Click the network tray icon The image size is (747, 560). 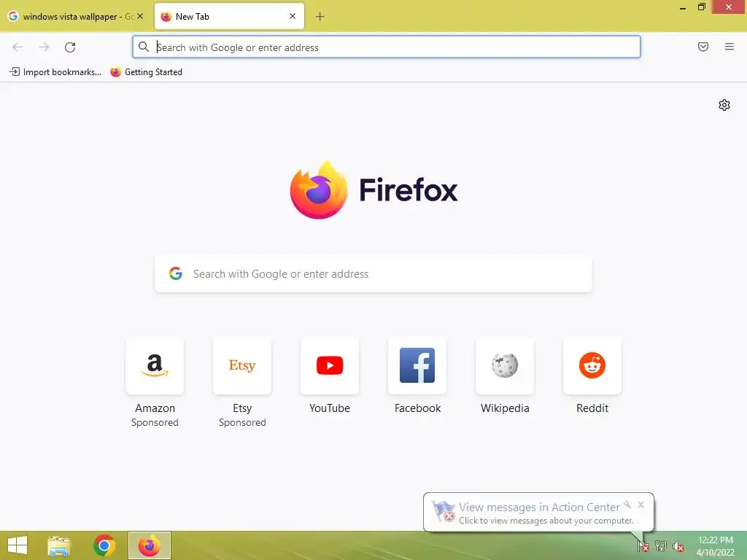(661, 545)
